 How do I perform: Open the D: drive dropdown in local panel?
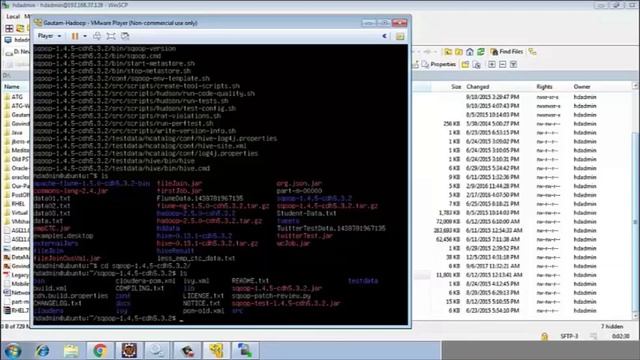coord(17,52)
